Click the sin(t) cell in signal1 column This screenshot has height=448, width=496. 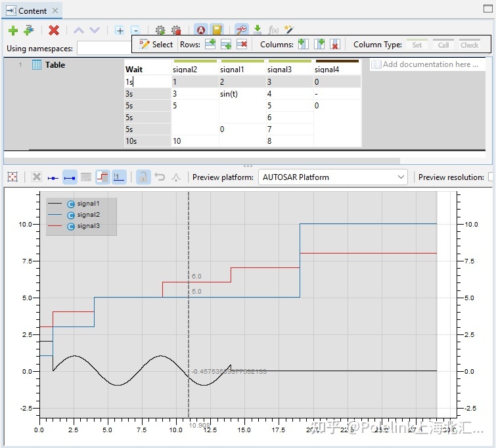coord(229,94)
